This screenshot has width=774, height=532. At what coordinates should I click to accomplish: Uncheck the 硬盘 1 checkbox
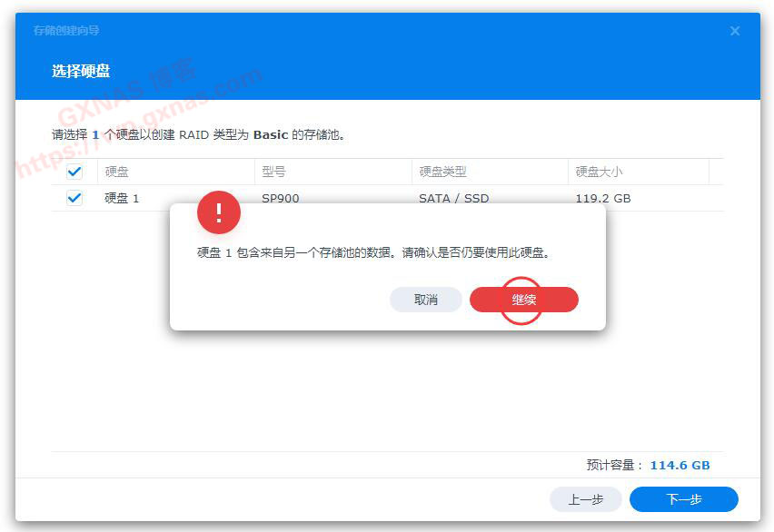point(74,198)
